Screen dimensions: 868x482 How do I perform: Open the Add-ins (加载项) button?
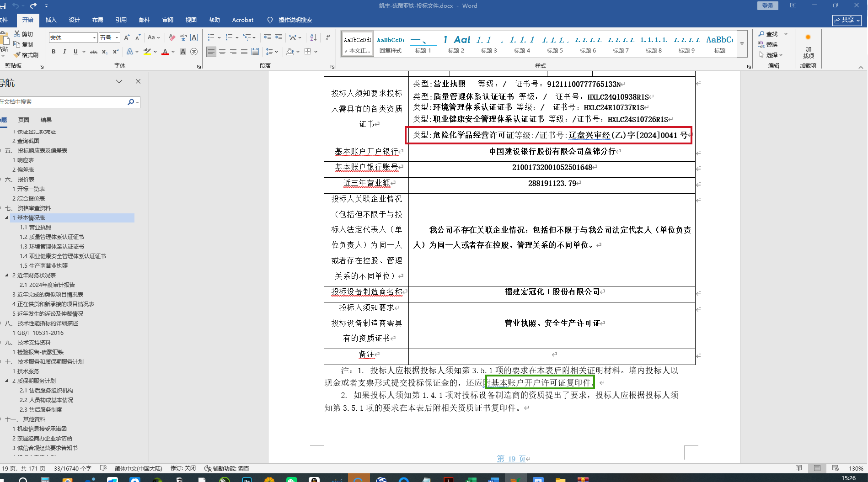point(808,47)
